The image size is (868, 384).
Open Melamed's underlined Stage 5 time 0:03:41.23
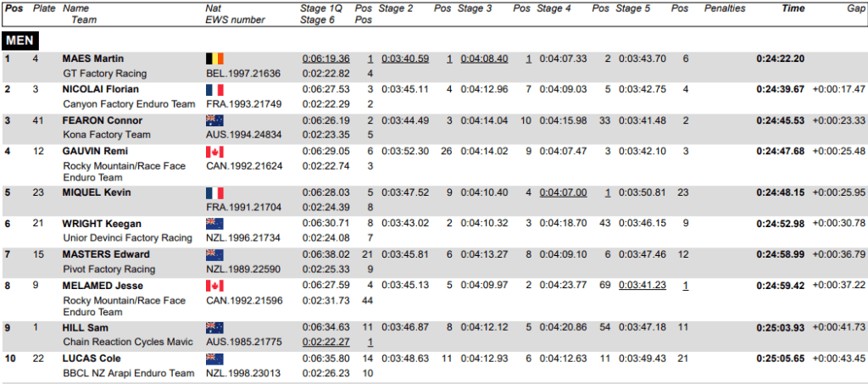click(642, 286)
